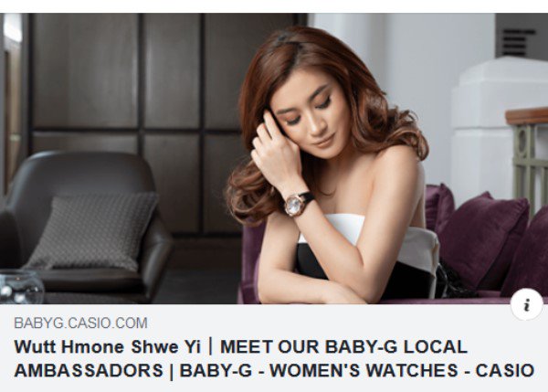Viewport: 548px width, 392px height.
Task: Click the rose-gold wristwatch in the photo
Action: (x=296, y=204)
